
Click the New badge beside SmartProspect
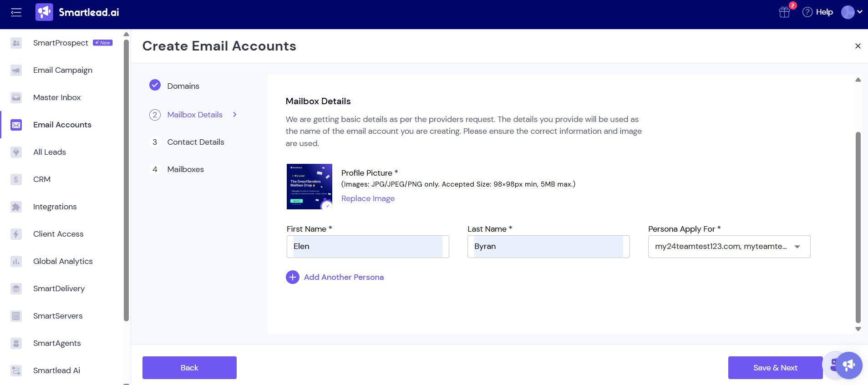[x=103, y=43]
